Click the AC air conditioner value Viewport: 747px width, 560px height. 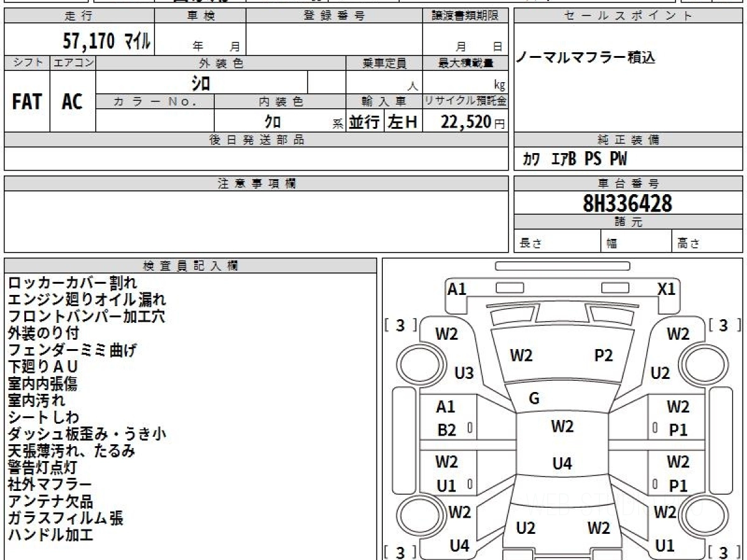tap(73, 102)
